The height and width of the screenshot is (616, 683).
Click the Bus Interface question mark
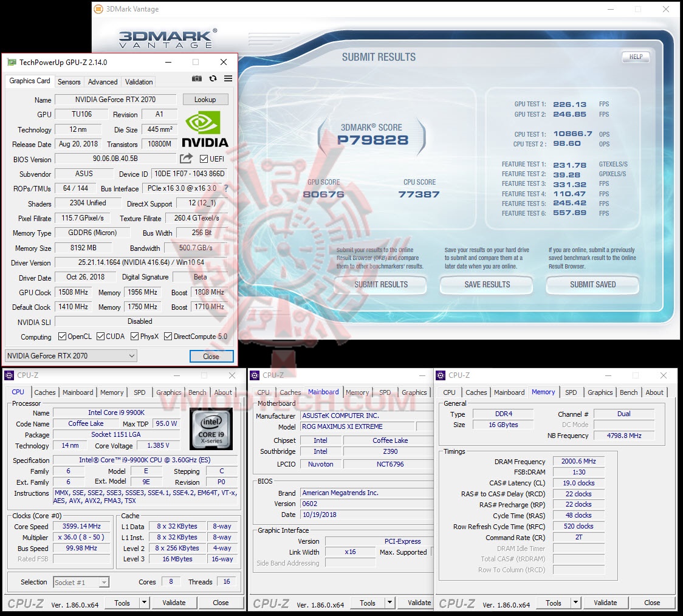click(x=226, y=188)
